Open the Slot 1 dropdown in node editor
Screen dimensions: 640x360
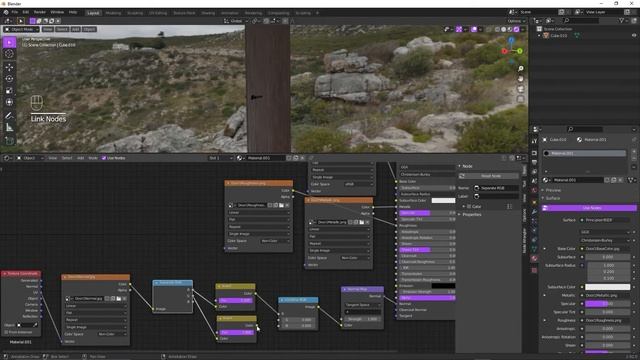point(221,158)
